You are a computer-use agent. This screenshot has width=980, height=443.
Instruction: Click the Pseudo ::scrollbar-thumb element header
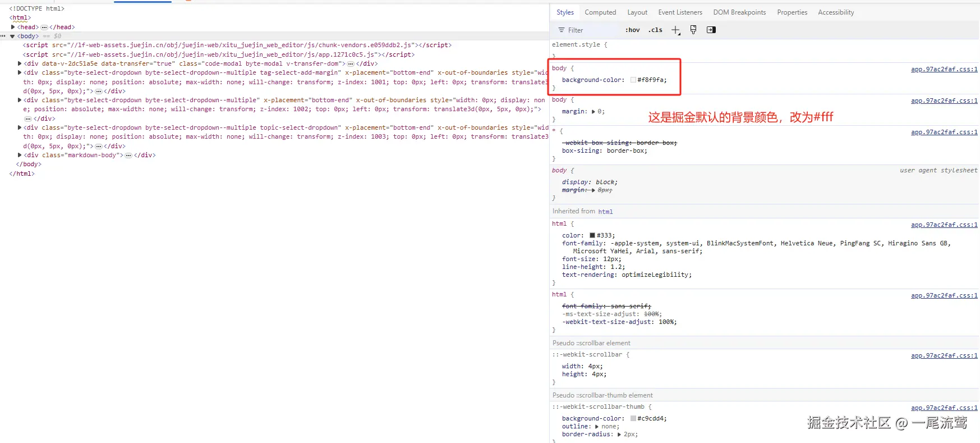pyautogui.click(x=602, y=395)
